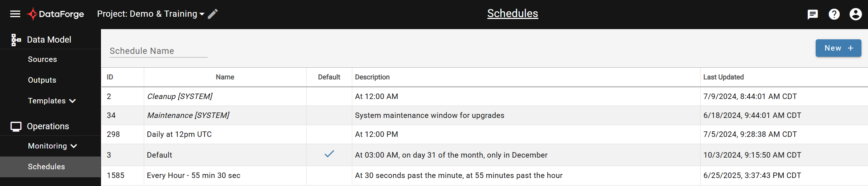Sort by the Last Updated column header

point(723,77)
